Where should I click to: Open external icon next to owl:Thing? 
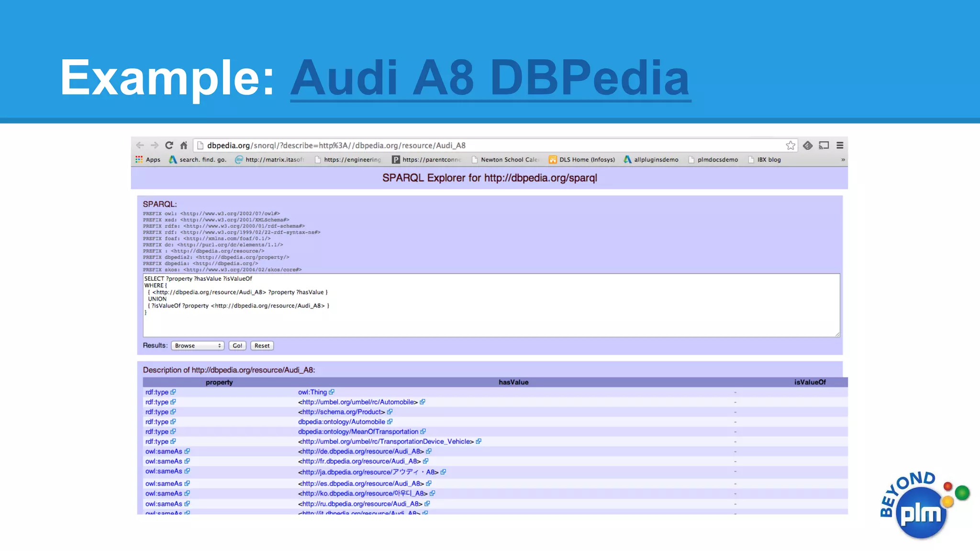coord(332,392)
